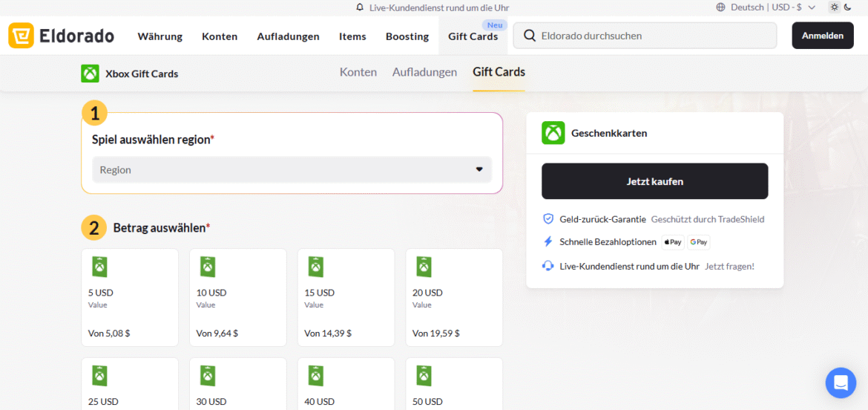Screen dimensions: 868x410
Task: Open the Items menu
Action: click(352, 36)
